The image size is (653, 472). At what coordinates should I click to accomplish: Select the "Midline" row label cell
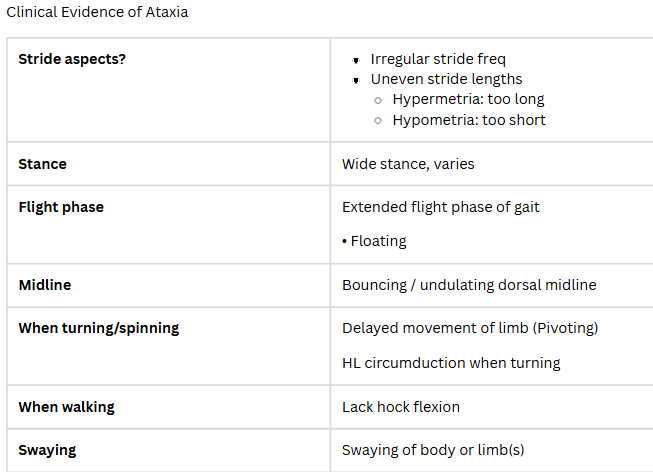pos(45,285)
